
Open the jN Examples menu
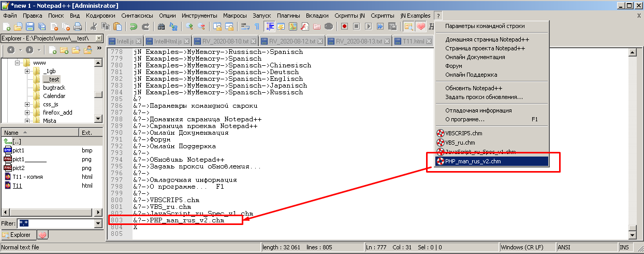coord(416,16)
